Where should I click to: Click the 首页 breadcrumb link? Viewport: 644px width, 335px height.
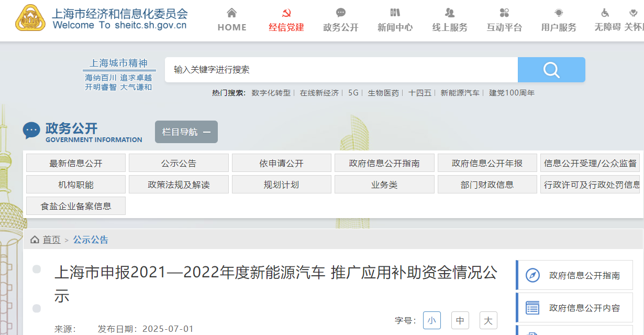(x=51, y=240)
